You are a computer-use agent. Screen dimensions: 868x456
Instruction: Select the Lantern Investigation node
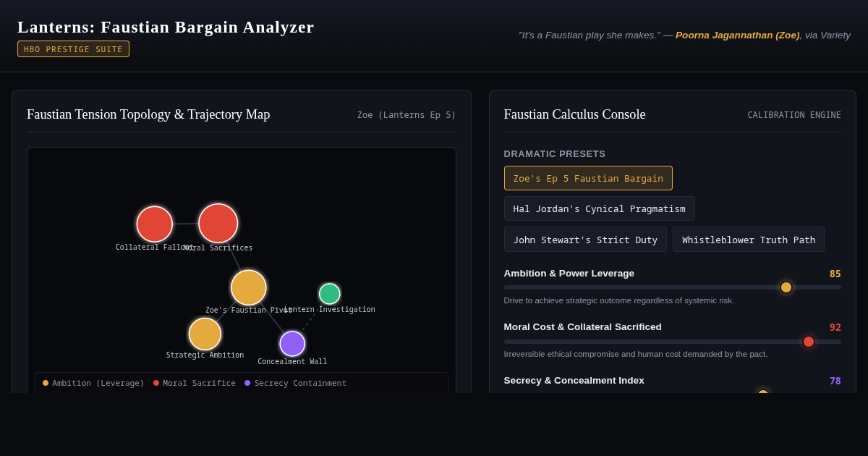pyautogui.click(x=330, y=294)
